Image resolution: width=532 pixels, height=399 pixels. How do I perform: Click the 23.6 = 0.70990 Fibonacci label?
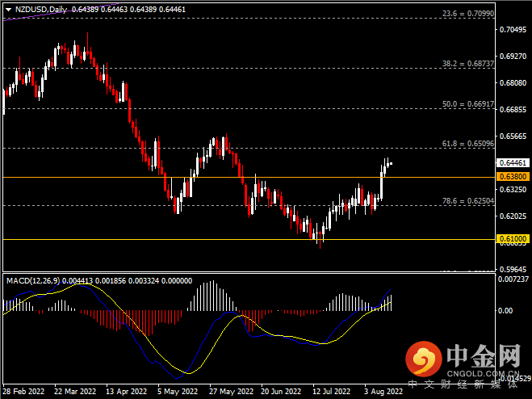click(468, 14)
